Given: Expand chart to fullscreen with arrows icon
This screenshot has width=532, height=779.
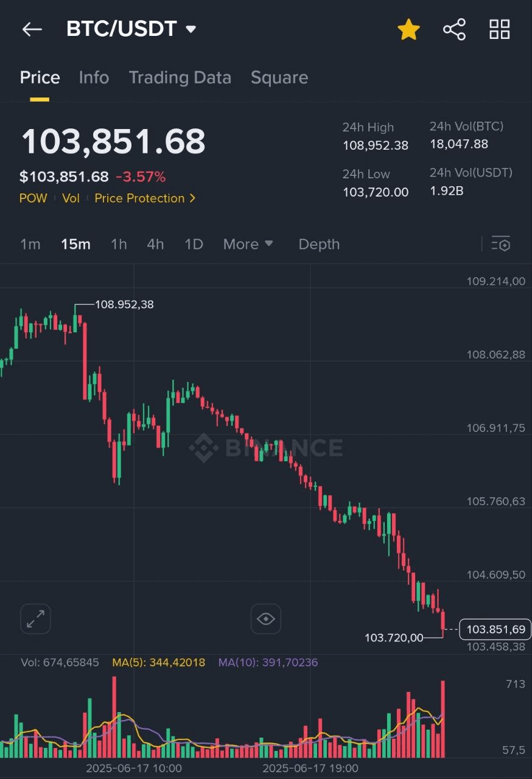Looking at the screenshot, I should click(x=35, y=619).
